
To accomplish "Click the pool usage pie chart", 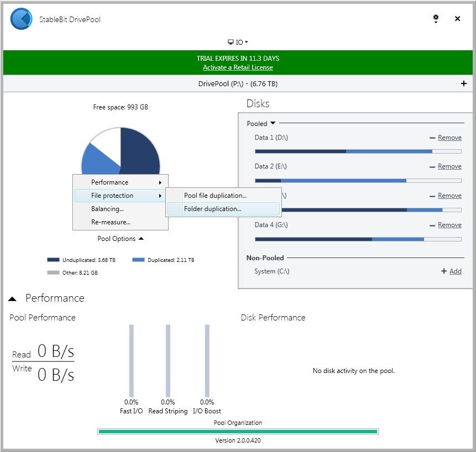I will click(x=121, y=151).
